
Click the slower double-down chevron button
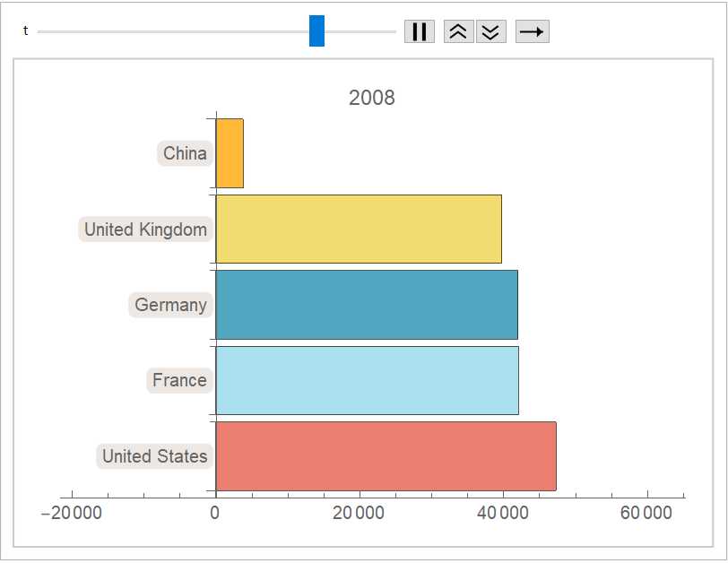tap(490, 31)
